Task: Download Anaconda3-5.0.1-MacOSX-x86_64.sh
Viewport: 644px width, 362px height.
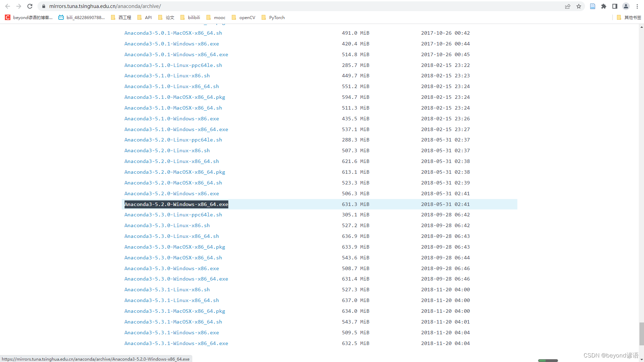Action: coord(173,33)
